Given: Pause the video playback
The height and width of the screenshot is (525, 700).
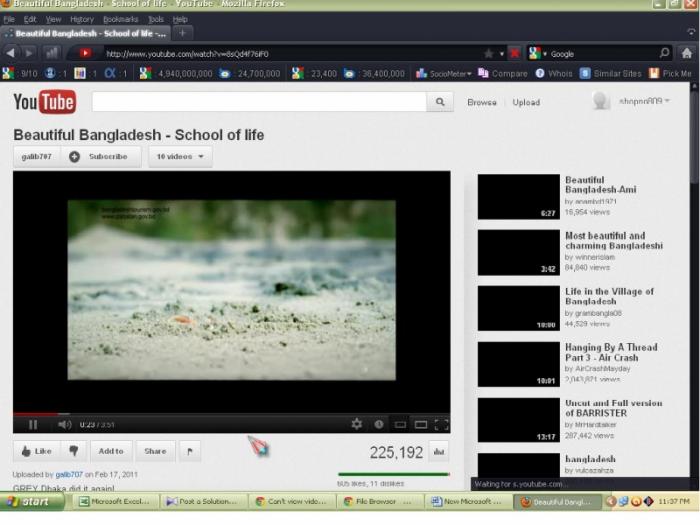Looking at the screenshot, I should tap(33, 424).
